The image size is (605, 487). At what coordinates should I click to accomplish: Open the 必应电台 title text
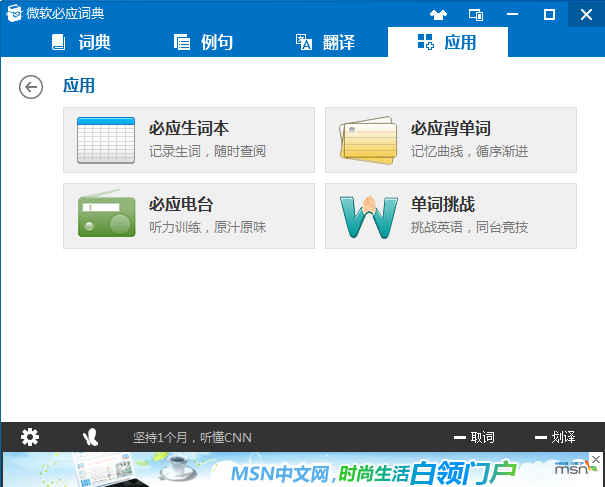(181, 204)
